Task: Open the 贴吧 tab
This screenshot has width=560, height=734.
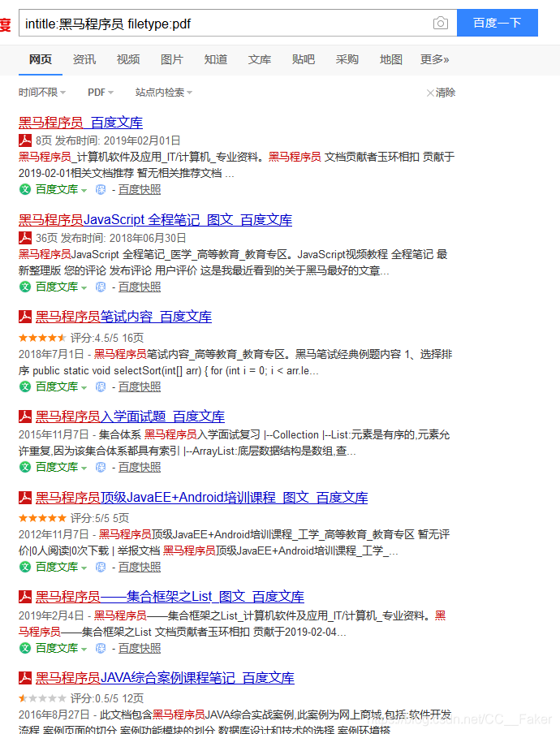Action: 304,59
